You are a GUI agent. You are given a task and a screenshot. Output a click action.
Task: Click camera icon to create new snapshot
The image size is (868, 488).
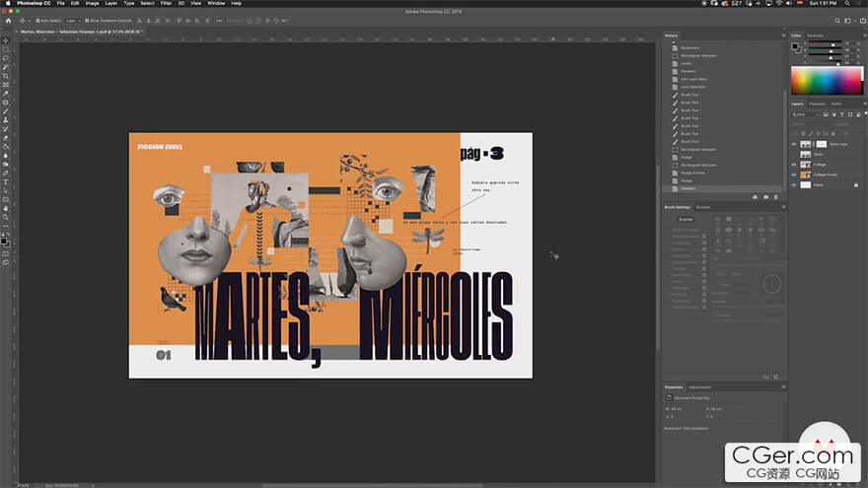click(x=765, y=197)
